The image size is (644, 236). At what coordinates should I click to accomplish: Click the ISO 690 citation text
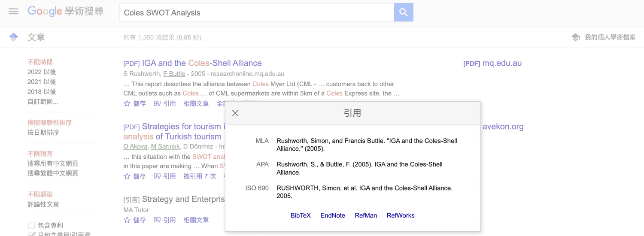coord(365,192)
